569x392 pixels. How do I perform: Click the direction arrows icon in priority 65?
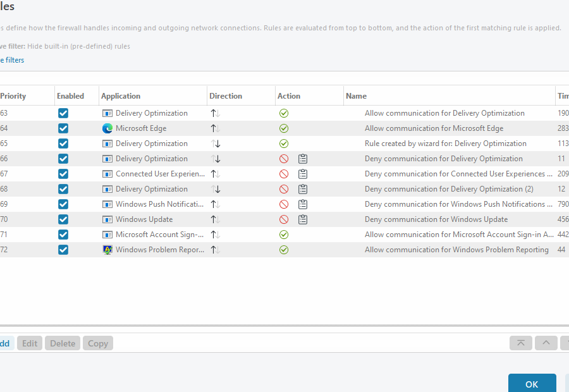click(216, 144)
